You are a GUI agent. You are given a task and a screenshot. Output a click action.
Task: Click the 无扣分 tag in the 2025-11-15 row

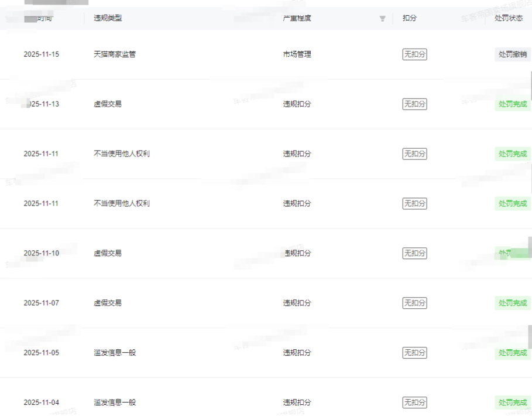click(x=414, y=54)
